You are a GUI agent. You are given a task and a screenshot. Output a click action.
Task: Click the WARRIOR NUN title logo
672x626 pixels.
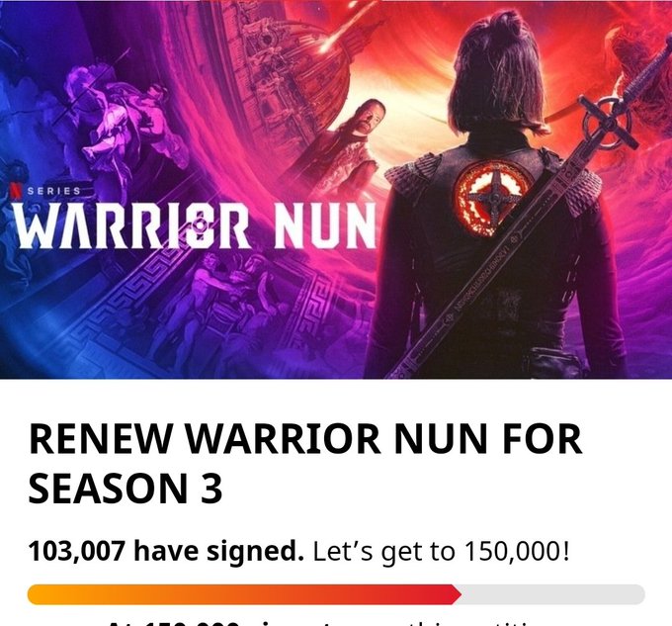[x=196, y=225]
